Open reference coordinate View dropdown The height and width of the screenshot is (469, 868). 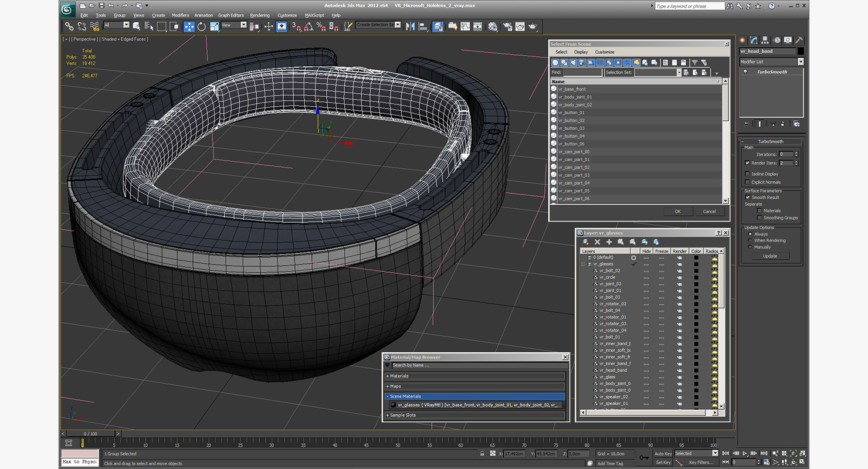234,25
